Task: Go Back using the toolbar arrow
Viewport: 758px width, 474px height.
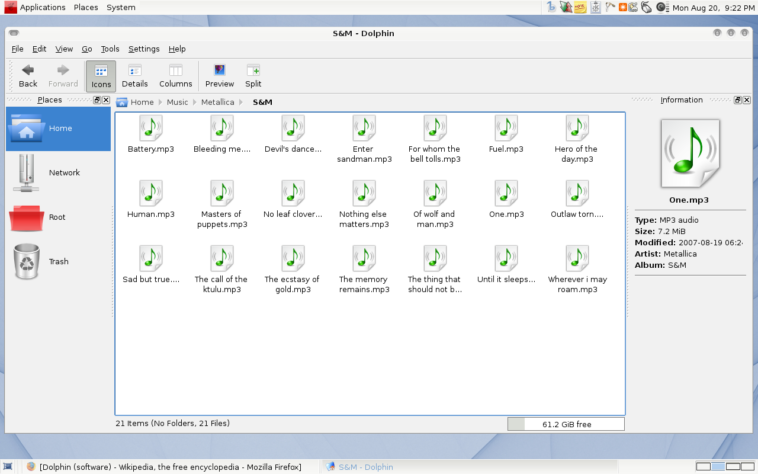Action: tap(28, 76)
